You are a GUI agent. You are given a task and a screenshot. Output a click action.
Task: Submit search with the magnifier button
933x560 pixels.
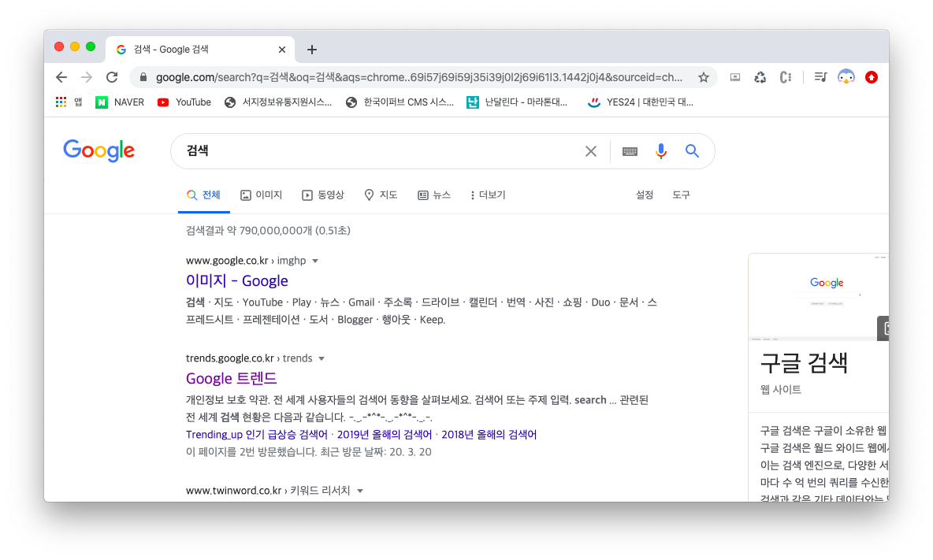pyautogui.click(x=692, y=151)
